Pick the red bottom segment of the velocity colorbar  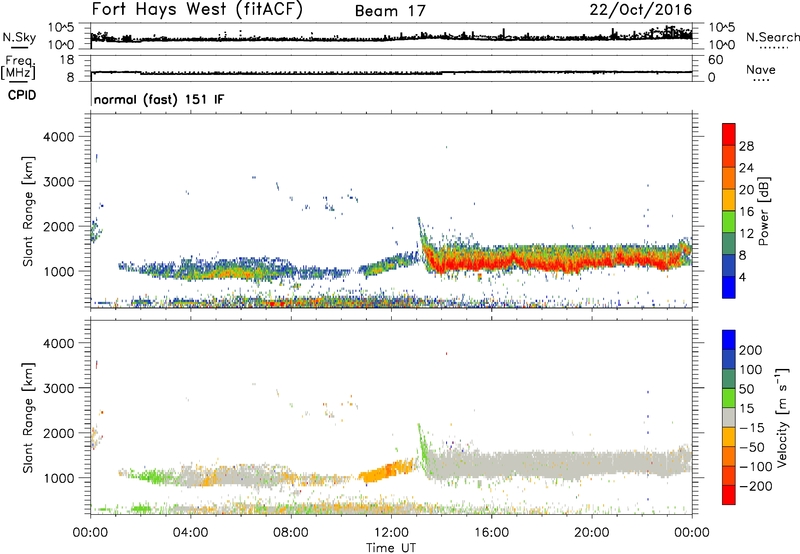coord(729,495)
